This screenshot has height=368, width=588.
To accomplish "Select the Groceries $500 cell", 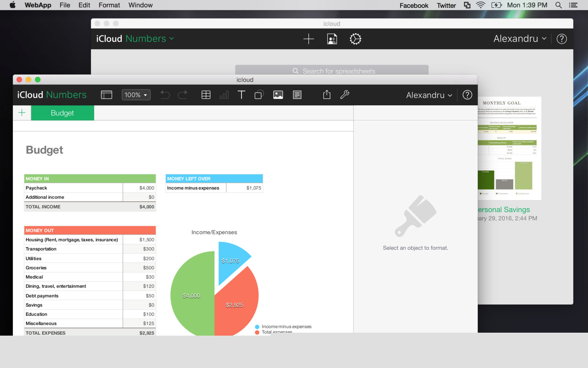I will point(139,268).
